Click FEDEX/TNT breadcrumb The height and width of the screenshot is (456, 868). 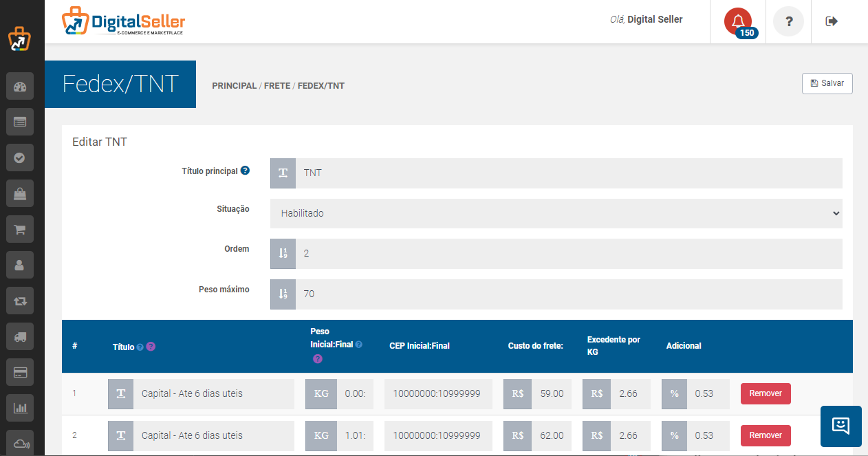[321, 86]
